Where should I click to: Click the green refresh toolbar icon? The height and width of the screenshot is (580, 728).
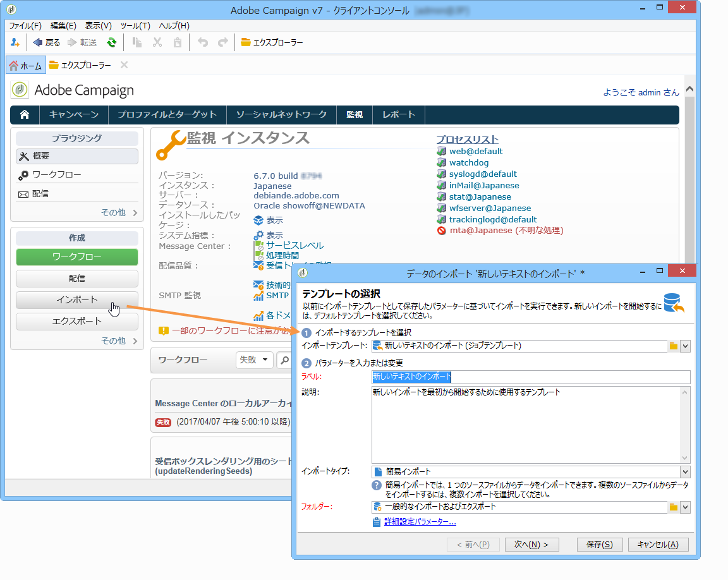point(111,43)
